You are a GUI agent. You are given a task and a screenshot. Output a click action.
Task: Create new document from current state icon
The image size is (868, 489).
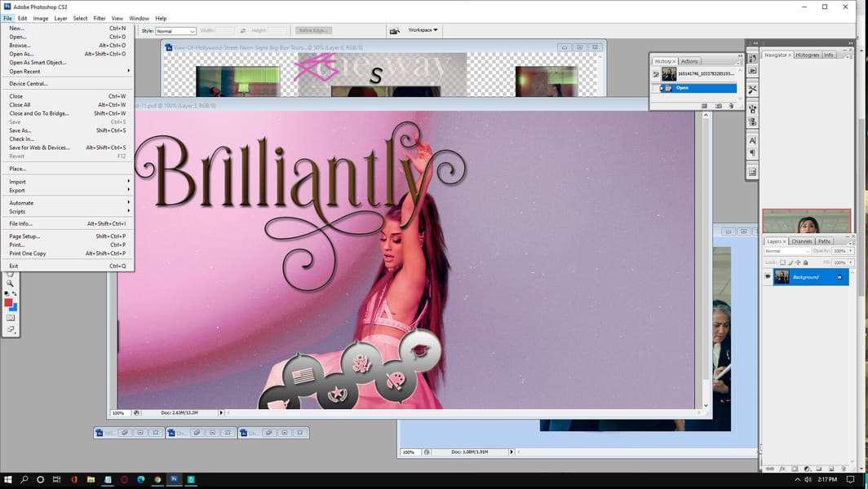point(704,106)
